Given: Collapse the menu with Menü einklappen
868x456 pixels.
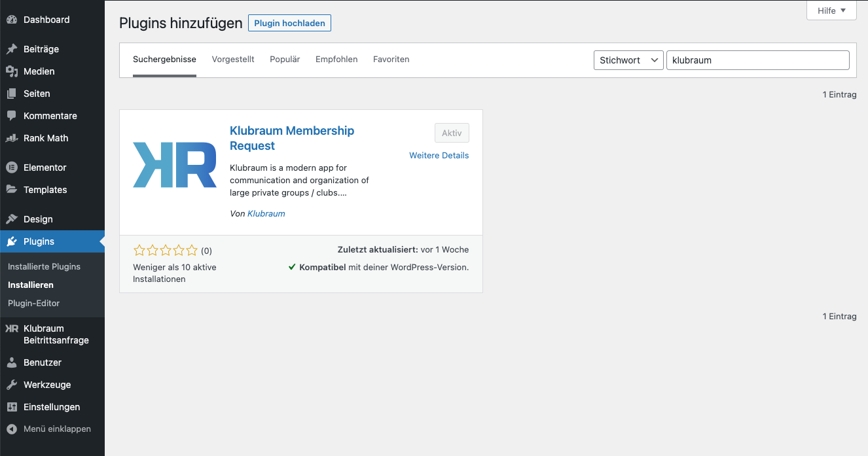Looking at the screenshot, I should 49,429.
